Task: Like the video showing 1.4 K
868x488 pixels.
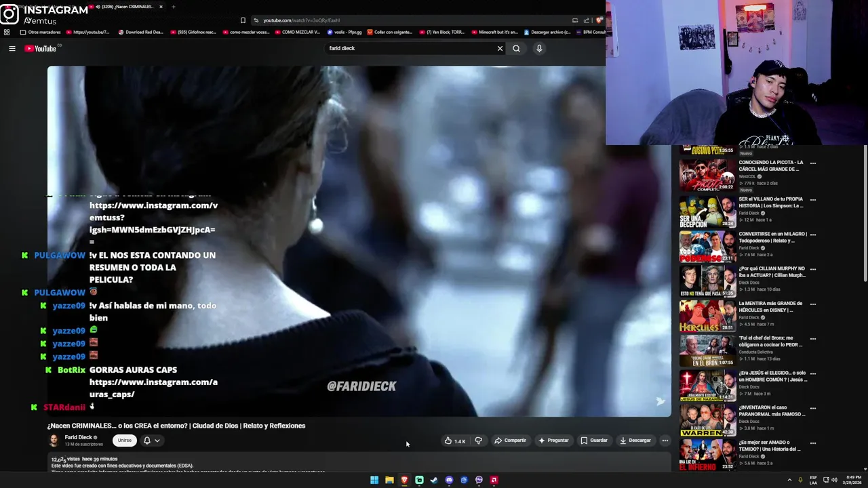Action: [454, 441]
